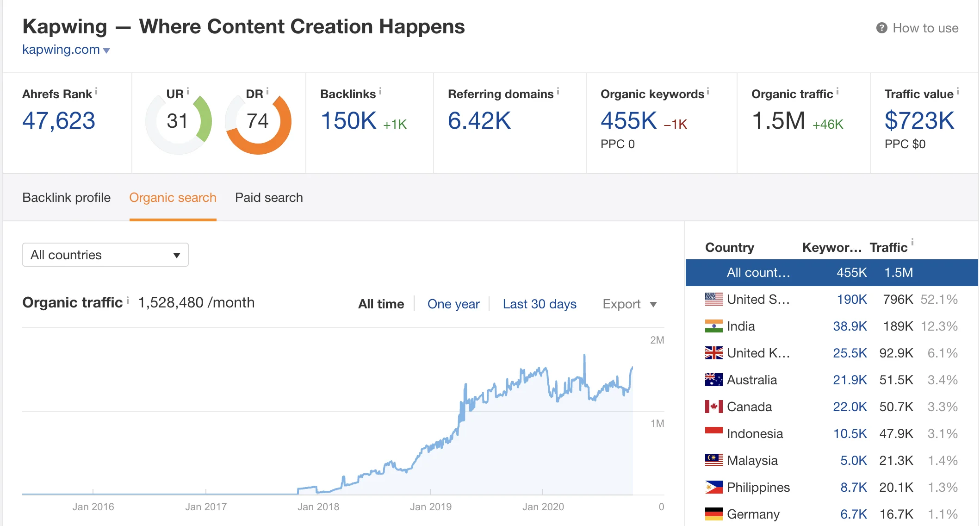This screenshot has width=980, height=526.
Task: Open the All countries dropdown
Action: point(105,255)
